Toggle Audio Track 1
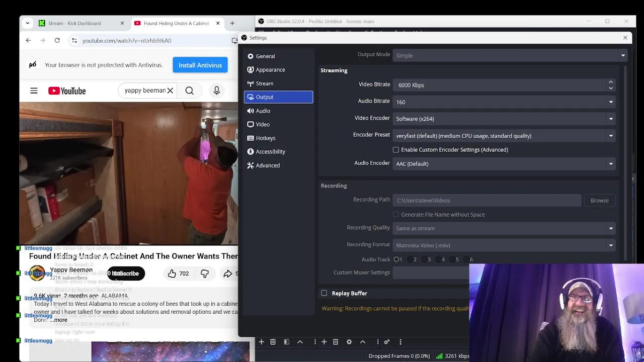Screen dimensions: 644x362 [396, 259]
